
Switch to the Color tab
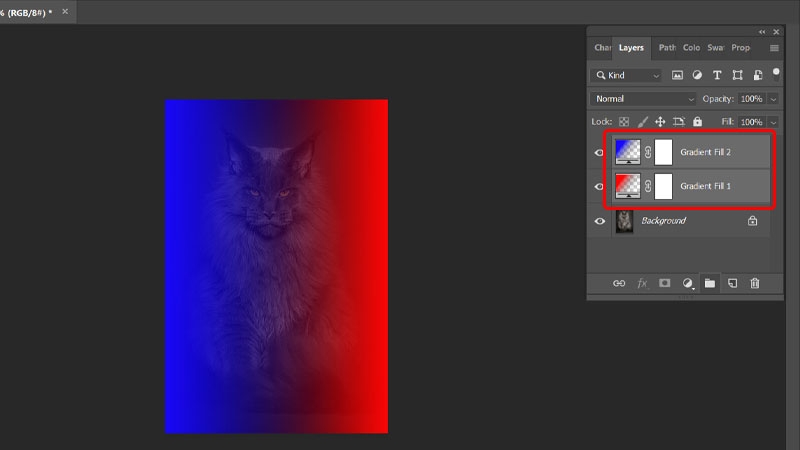point(691,47)
